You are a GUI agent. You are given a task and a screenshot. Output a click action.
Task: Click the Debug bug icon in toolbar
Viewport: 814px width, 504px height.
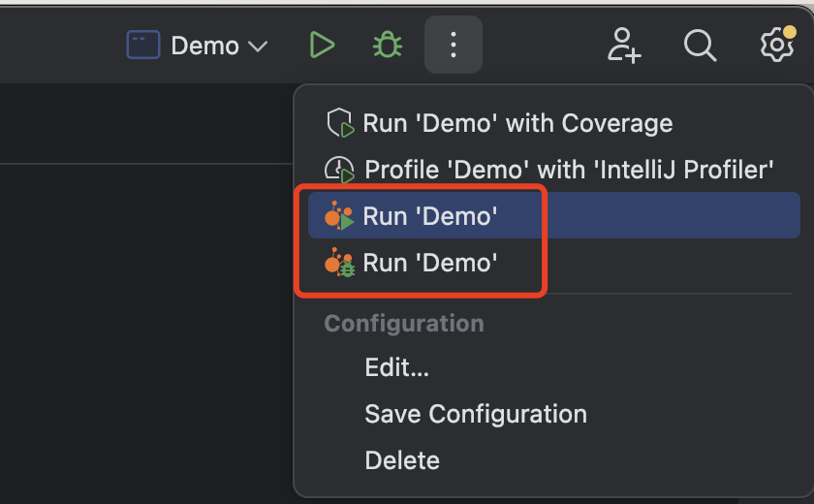388,46
